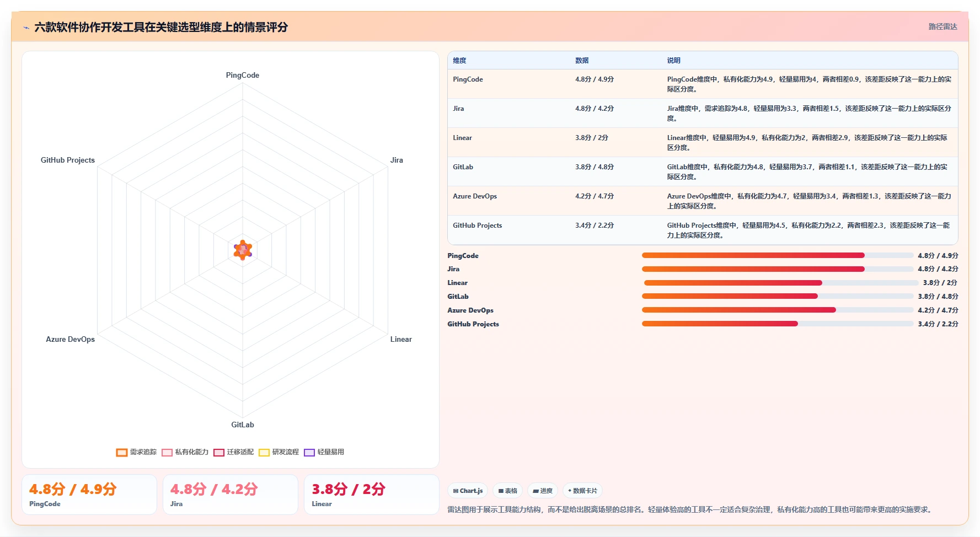Click the Linear progress bar
The image size is (980, 537).
(x=781, y=283)
